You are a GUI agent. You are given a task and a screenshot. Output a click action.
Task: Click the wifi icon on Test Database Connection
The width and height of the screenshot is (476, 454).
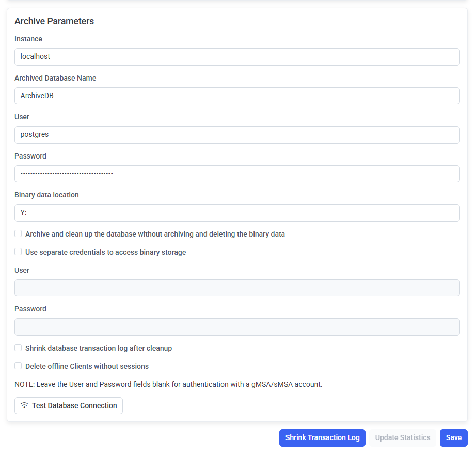[x=24, y=405]
